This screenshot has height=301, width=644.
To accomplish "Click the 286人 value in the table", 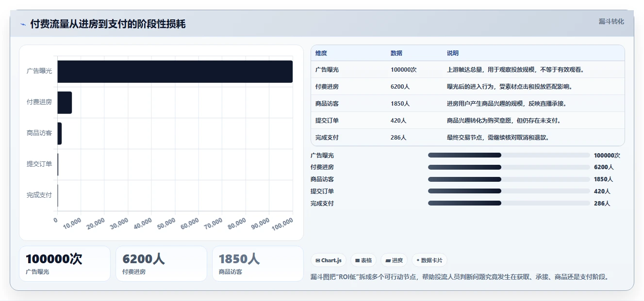I will [398, 138].
